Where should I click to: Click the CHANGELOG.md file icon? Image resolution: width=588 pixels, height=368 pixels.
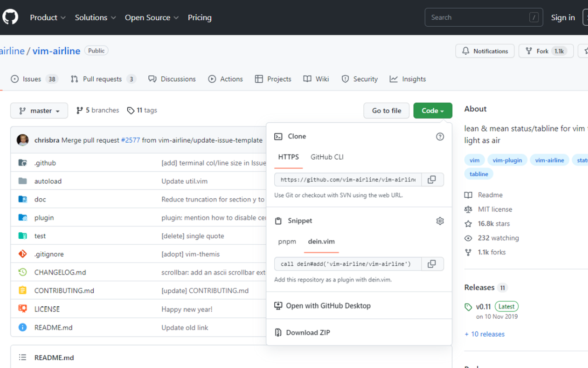point(23,272)
